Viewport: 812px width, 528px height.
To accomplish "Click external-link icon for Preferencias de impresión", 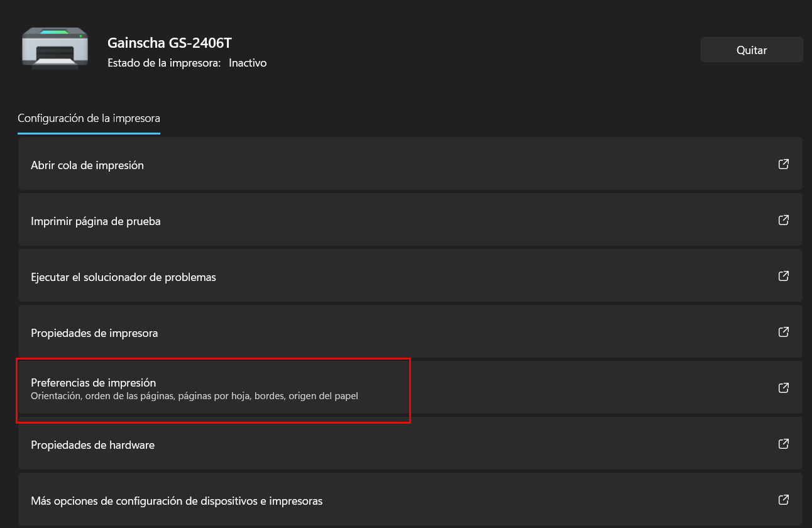I will 783,388.
